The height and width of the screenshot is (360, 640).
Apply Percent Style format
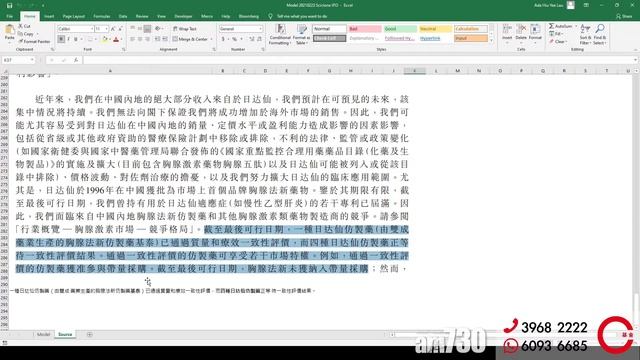pos(234,39)
